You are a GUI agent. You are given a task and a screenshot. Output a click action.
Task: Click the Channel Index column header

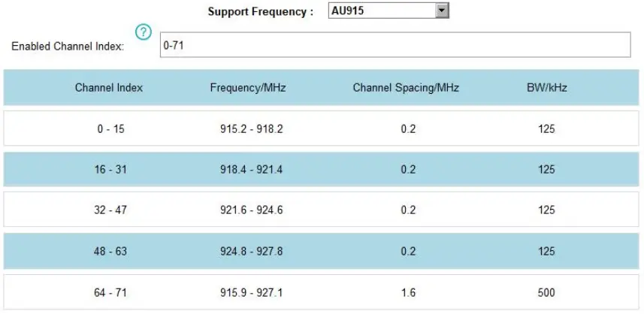pos(109,88)
